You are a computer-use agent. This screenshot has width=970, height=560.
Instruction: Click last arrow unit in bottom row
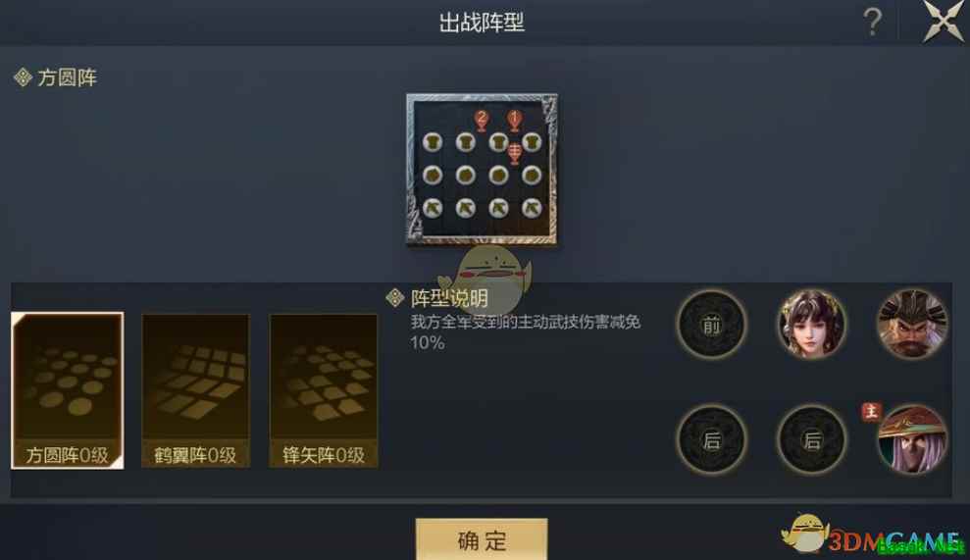click(x=532, y=208)
